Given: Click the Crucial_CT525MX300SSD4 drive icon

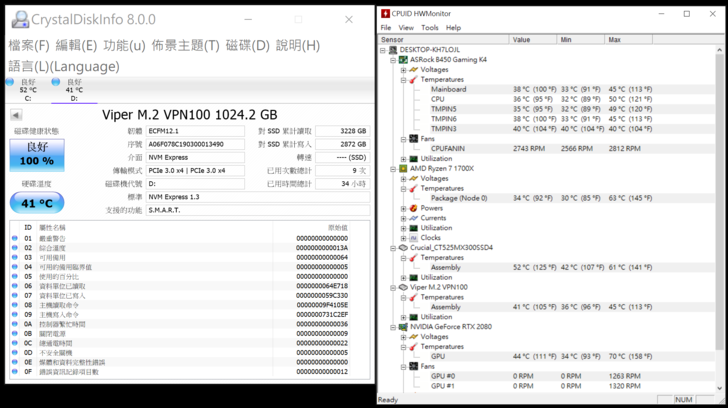Looking at the screenshot, I should pos(403,247).
